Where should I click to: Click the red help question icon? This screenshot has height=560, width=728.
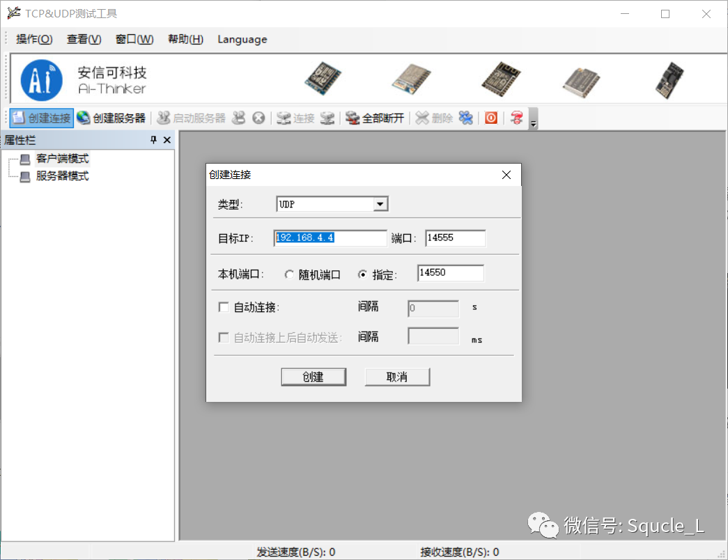click(516, 118)
